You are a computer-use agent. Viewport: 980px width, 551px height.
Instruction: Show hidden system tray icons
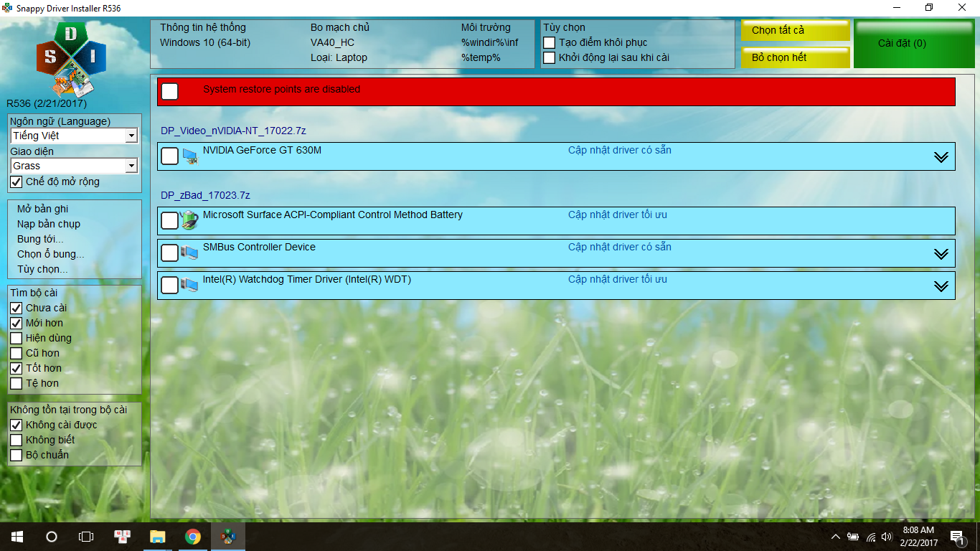click(x=836, y=537)
